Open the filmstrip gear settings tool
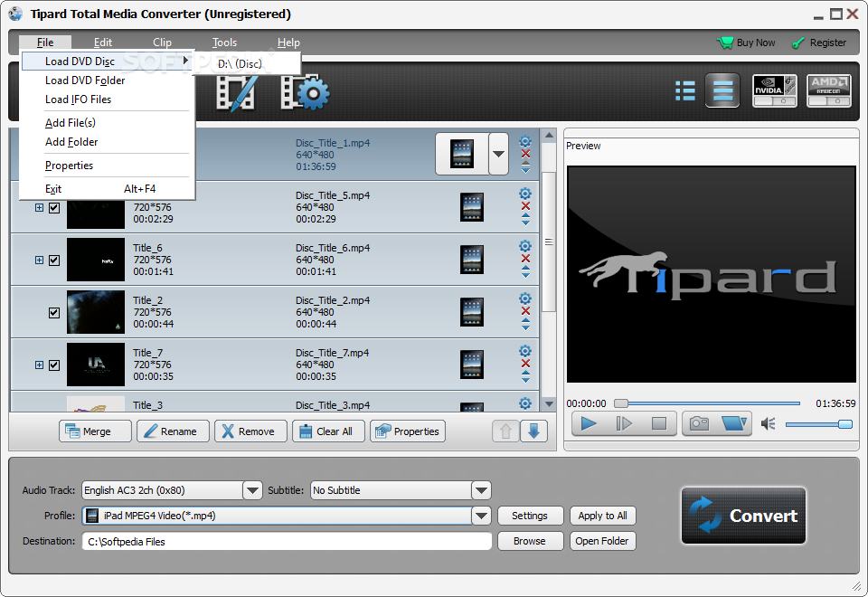 [305, 92]
